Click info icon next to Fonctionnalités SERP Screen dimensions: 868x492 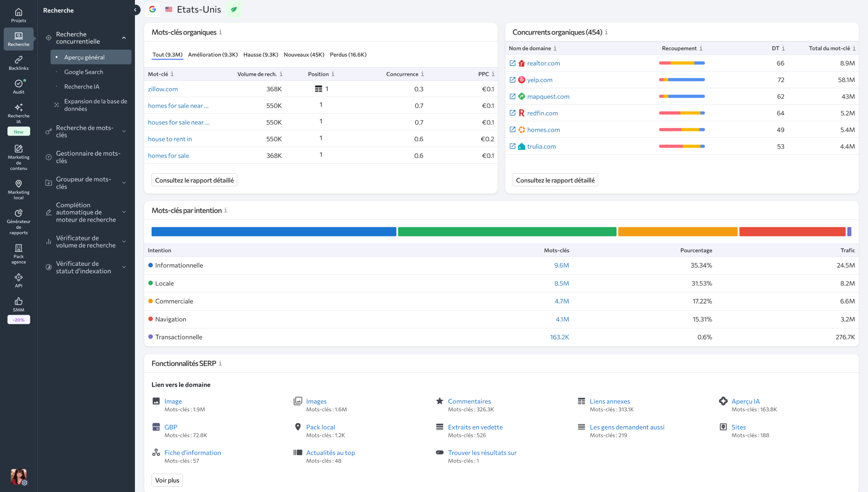[x=220, y=363]
